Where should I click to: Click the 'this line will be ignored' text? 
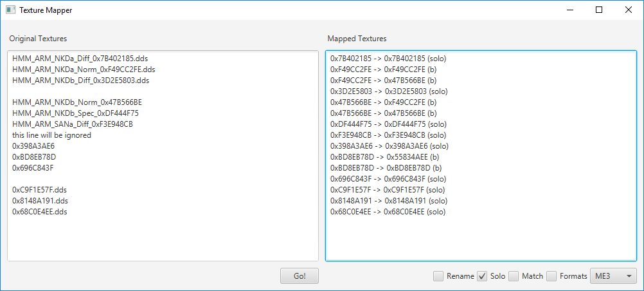52,135
